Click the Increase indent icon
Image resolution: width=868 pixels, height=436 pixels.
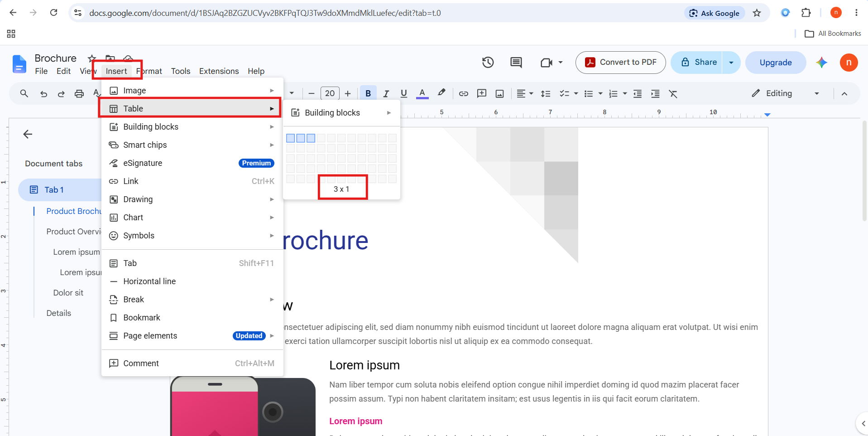pos(655,93)
